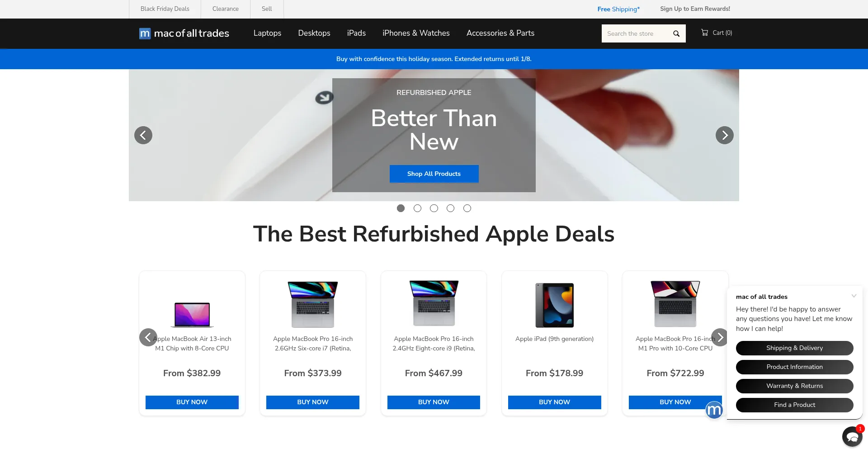
Task: Advance to next hero banner slide
Action: [x=725, y=135]
